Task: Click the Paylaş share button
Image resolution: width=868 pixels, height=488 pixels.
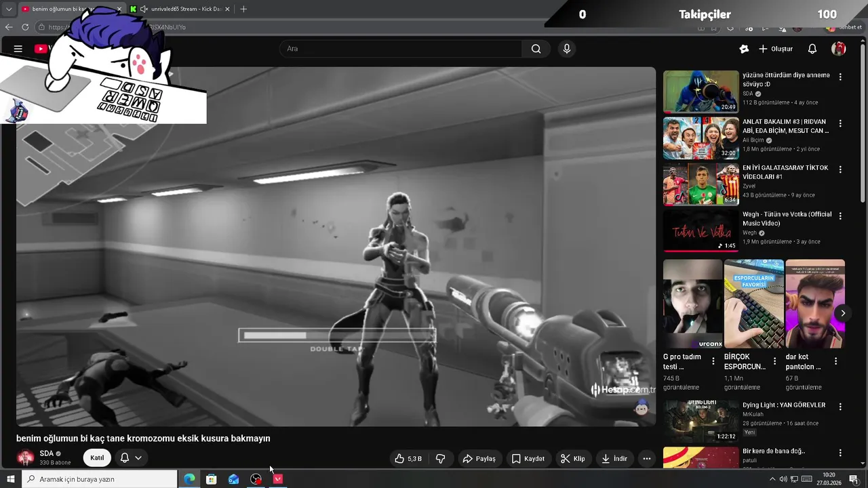Action: [x=479, y=459]
